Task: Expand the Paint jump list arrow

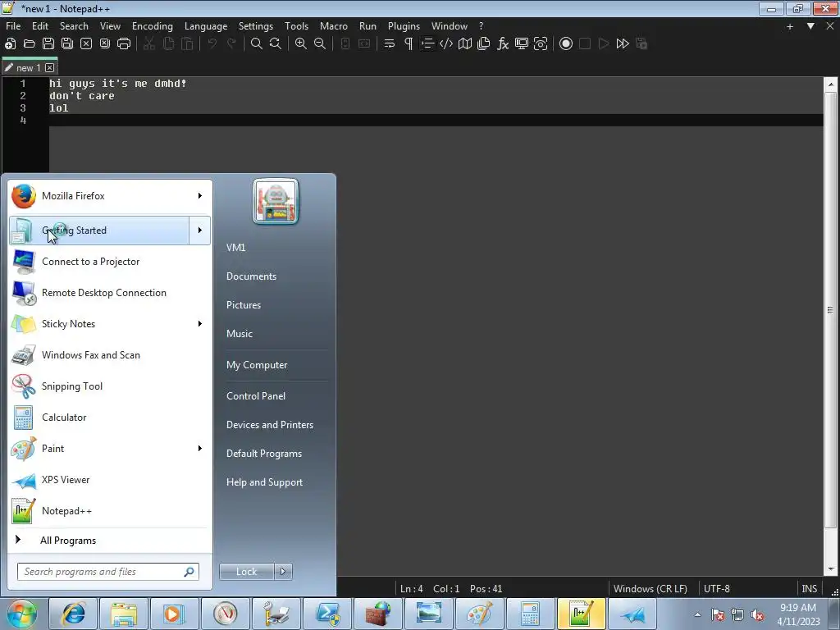Action: tap(200, 449)
